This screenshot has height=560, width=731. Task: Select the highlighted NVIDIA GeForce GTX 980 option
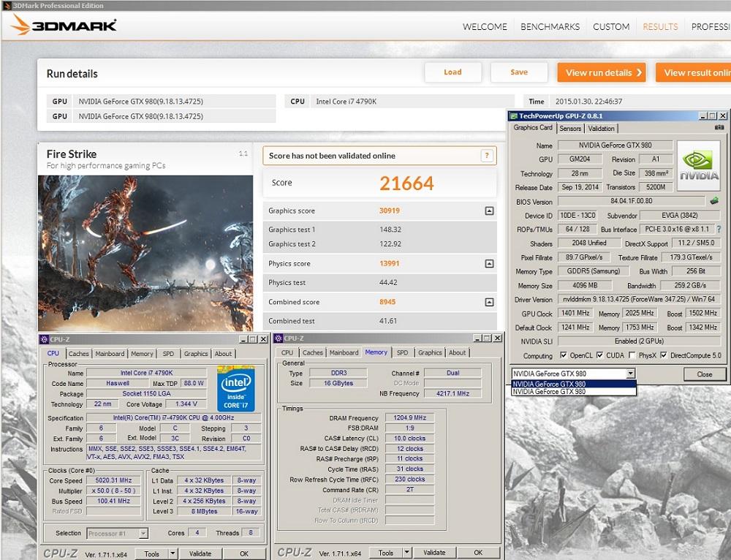[574, 385]
